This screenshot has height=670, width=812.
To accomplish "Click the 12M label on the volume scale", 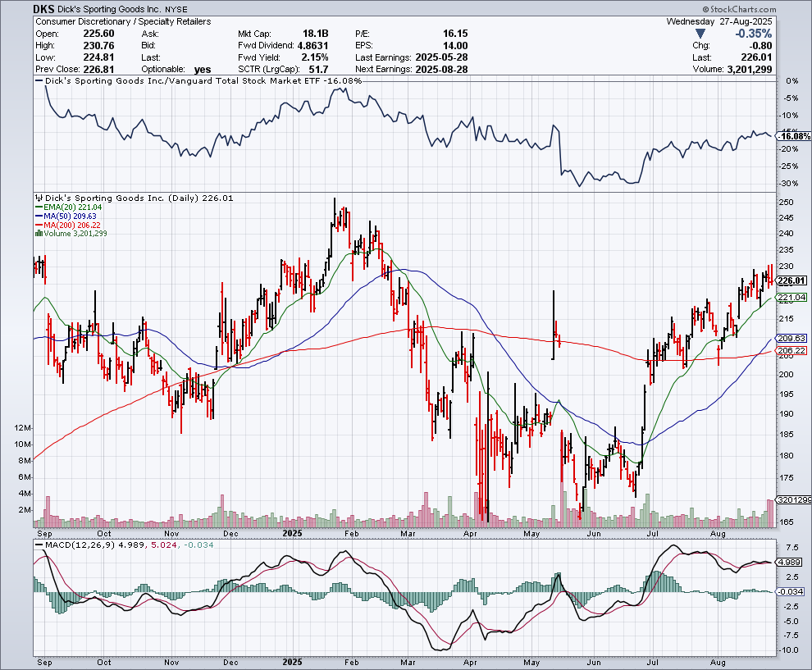I will (x=23, y=428).
